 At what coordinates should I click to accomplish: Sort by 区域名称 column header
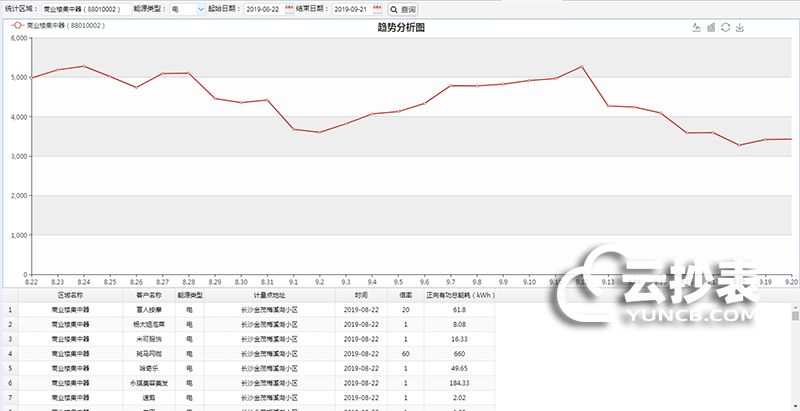click(70, 296)
